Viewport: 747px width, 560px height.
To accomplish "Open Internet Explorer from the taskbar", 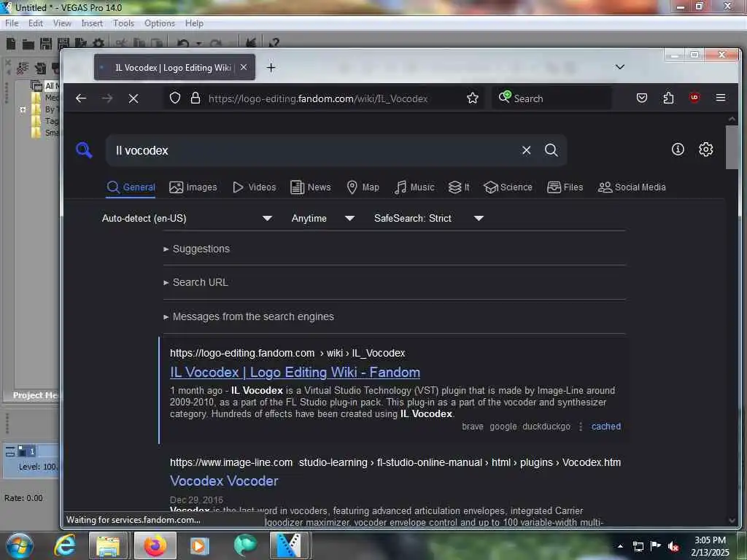I will click(65, 545).
